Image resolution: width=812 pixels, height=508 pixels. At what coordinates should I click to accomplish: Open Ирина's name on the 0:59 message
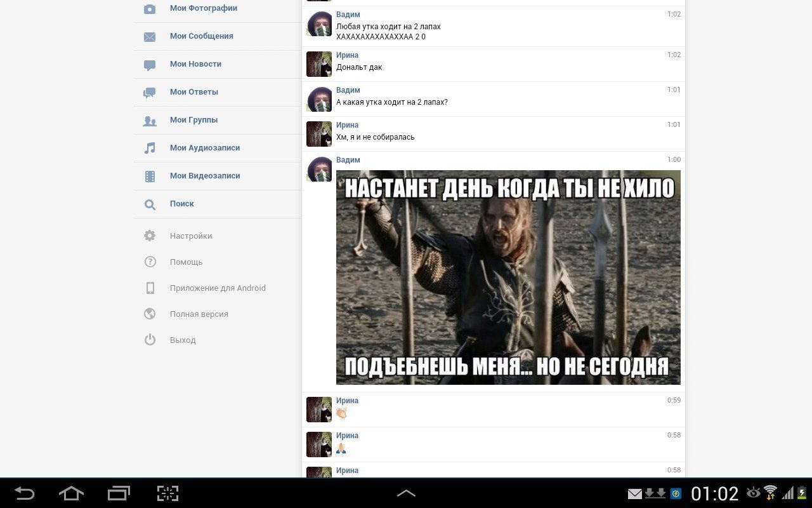(347, 401)
